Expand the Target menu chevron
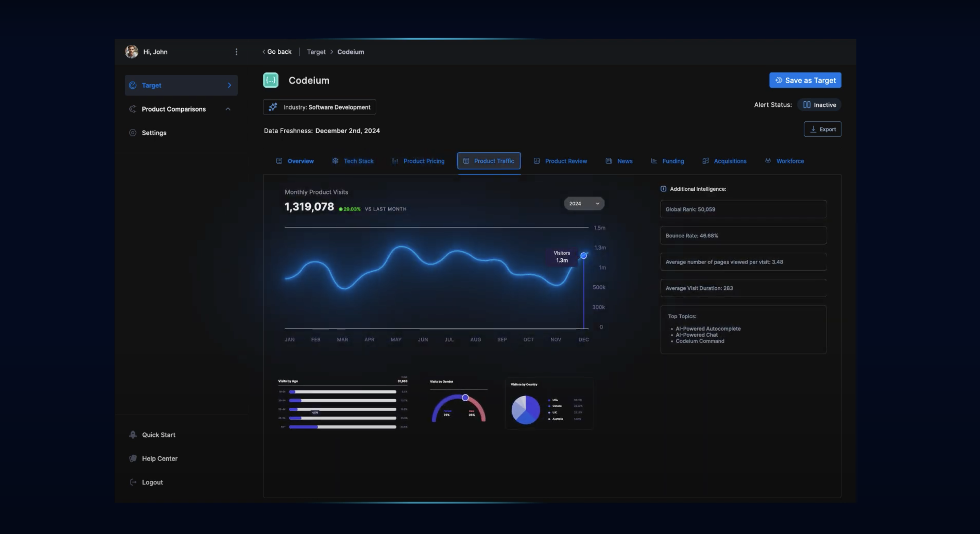980x534 pixels. [x=229, y=85]
